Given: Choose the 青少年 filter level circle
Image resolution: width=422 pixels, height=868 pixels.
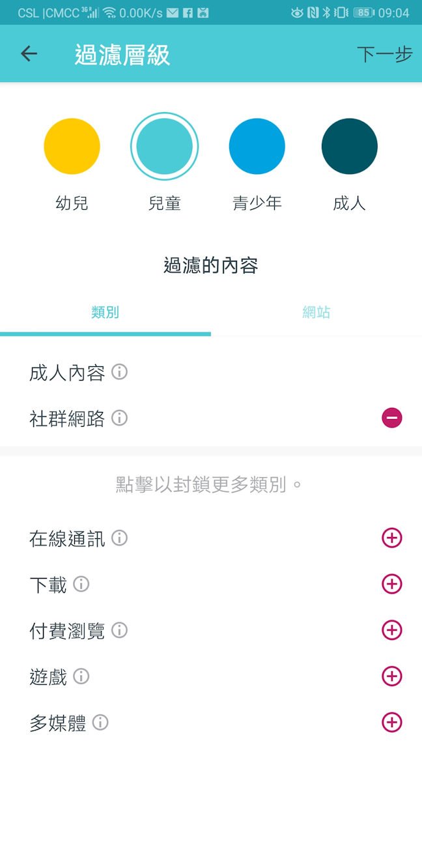Looking at the screenshot, I should [257, 146].
